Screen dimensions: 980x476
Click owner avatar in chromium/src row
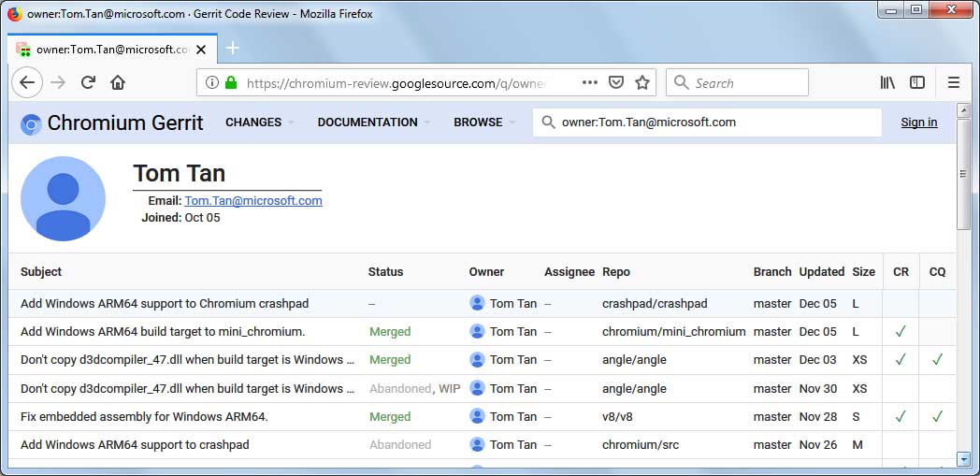click(x=477, y=444)
